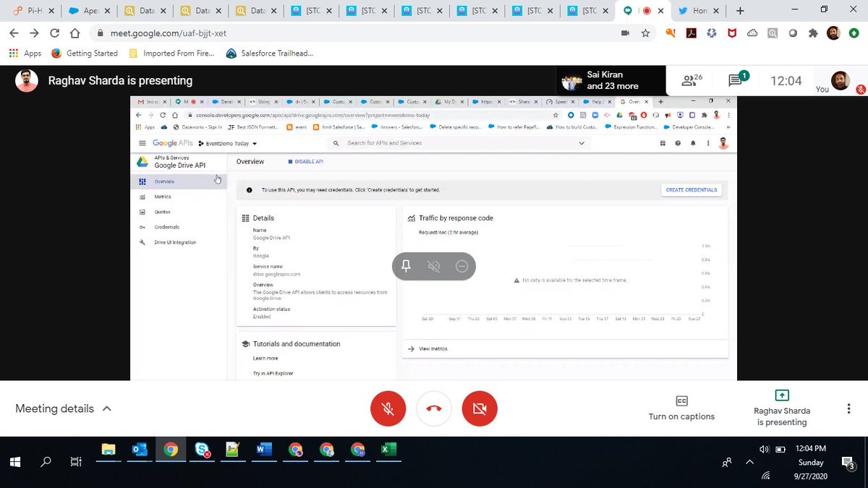The image size is (868, 488).
Task: Open the orange key extension
Action: [x=671, y=33]
